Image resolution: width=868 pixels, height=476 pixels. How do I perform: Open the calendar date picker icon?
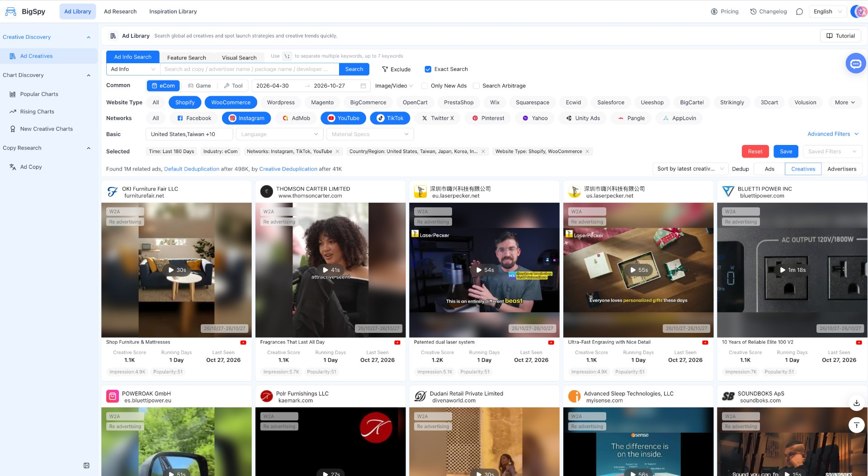pyautogui.click(x=363, y=86)
